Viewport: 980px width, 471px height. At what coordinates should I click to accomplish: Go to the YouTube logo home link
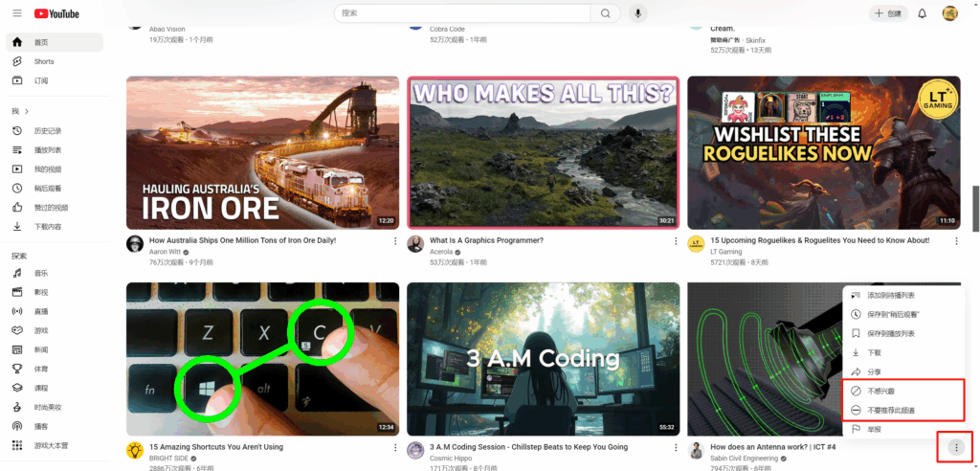tap(56, 13)
